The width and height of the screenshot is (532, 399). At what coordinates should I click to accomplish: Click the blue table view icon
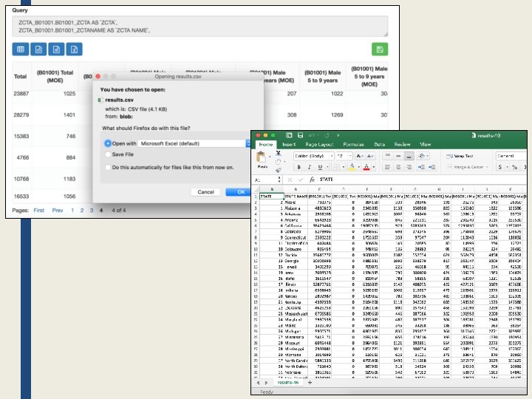20,50
